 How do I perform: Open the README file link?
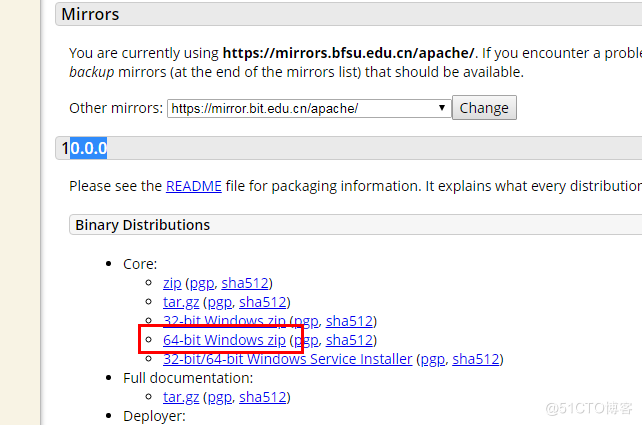[x=187, y=186]
